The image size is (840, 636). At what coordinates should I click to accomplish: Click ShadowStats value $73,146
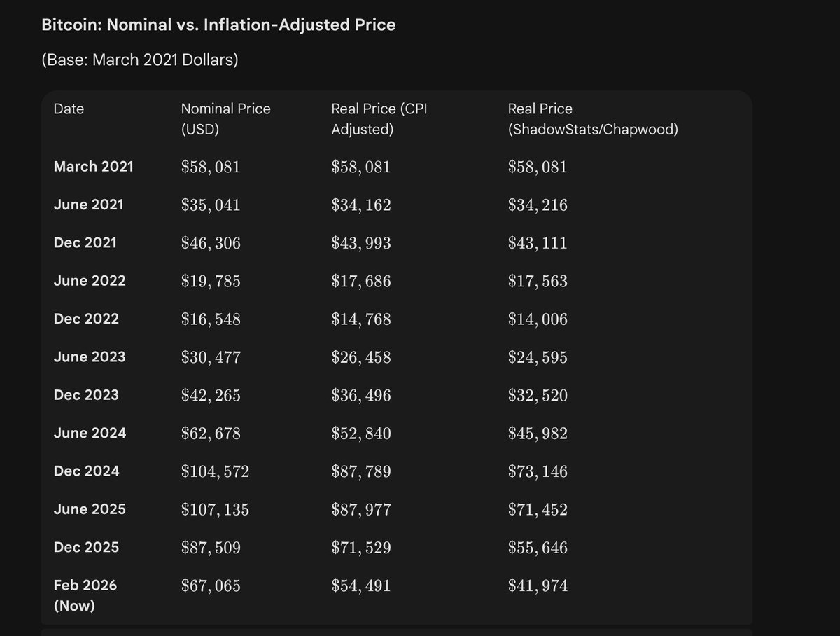pyautogui.click(x=538, y=471)
